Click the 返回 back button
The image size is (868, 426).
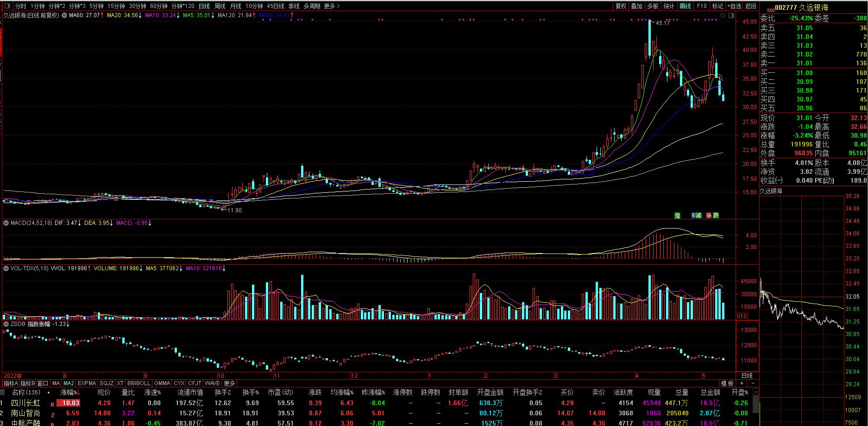point(750,6)
